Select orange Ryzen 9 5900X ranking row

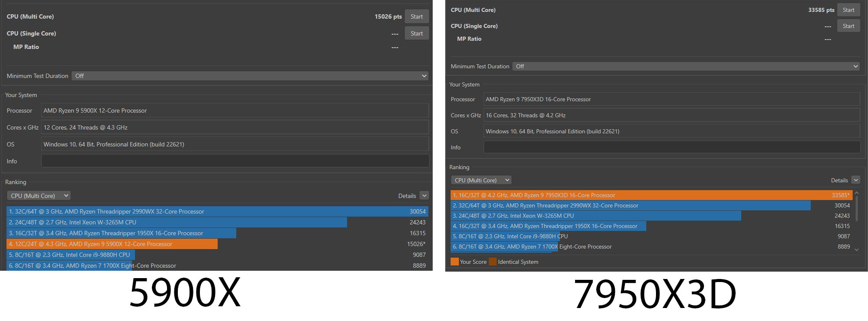click(217, 244)
